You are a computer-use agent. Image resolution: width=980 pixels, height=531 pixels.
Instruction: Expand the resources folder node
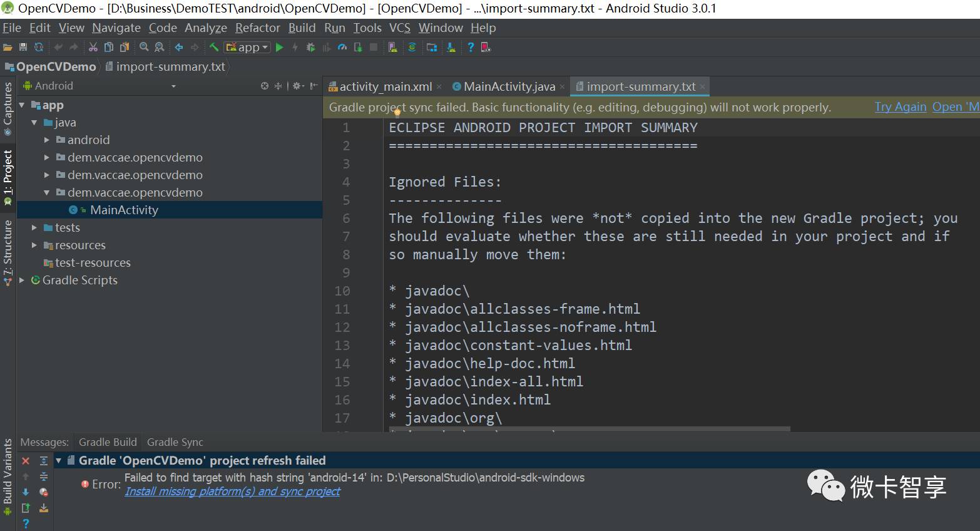[x=34, y=245]
